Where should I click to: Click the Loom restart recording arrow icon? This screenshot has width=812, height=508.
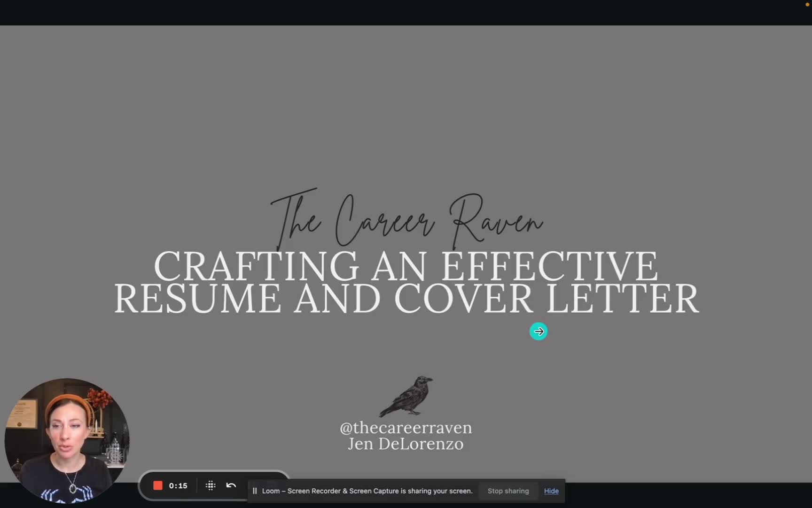pos(231,485)
